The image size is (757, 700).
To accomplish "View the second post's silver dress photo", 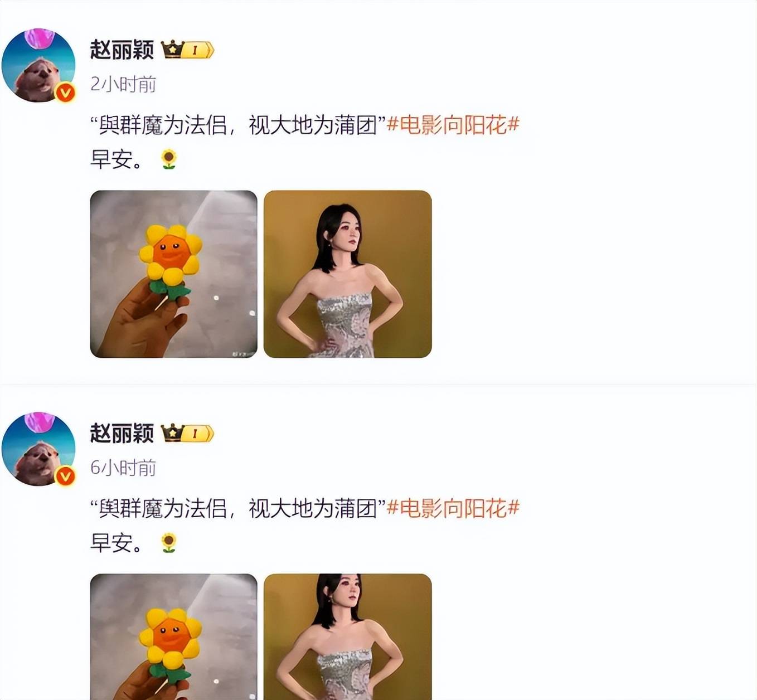I will 348,636.
